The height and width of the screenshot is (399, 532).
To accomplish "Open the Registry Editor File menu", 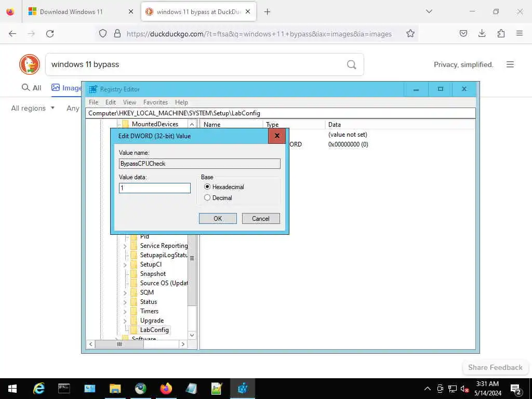I will point(94,102).
